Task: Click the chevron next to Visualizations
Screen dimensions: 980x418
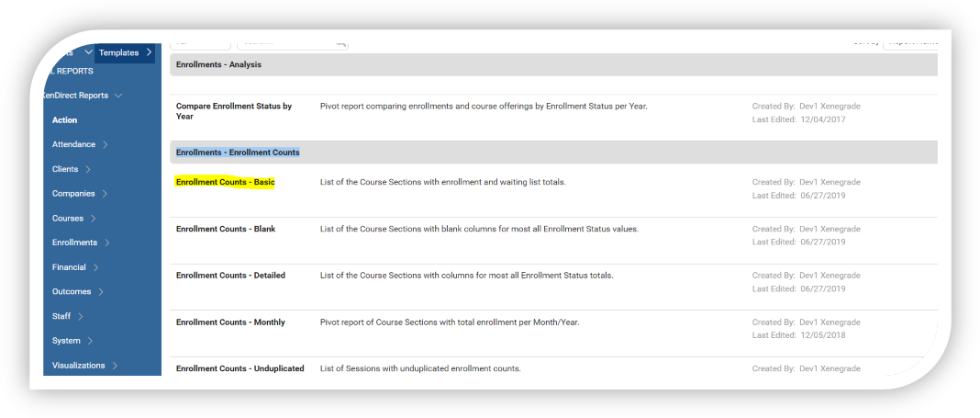Action: click(x=115, y=366)
